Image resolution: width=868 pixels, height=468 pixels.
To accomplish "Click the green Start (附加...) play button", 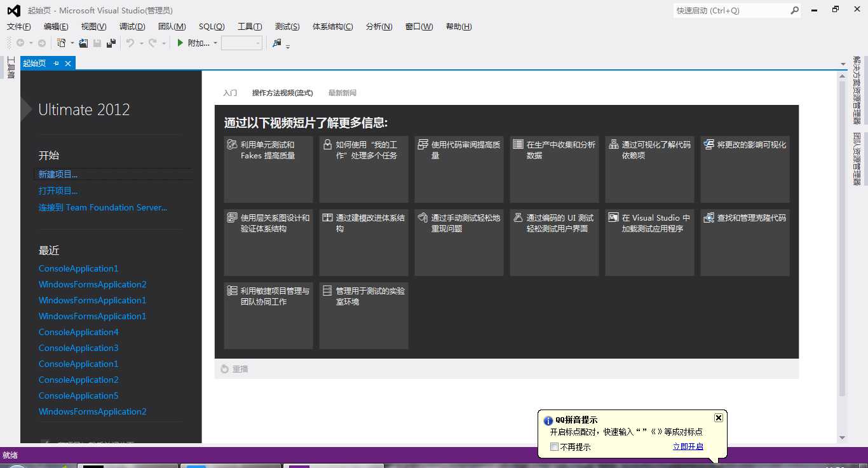I will click(x=180, y=43).
